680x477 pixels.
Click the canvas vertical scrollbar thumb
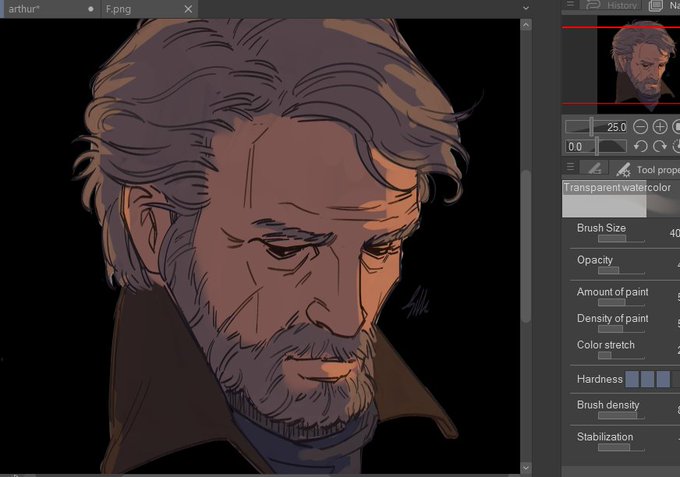(x=526, y=246)
